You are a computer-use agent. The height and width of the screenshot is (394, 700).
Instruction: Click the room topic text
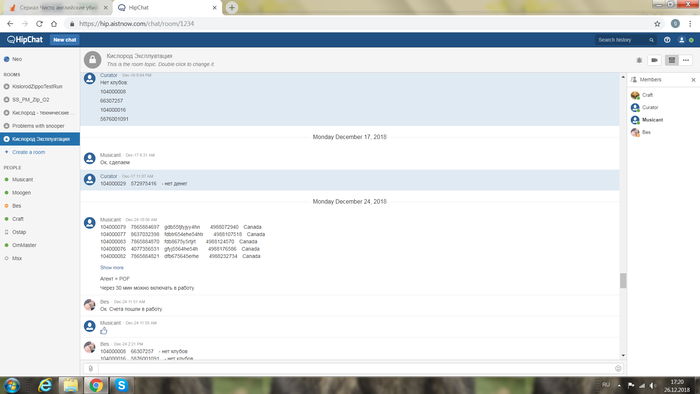point(160,64)
